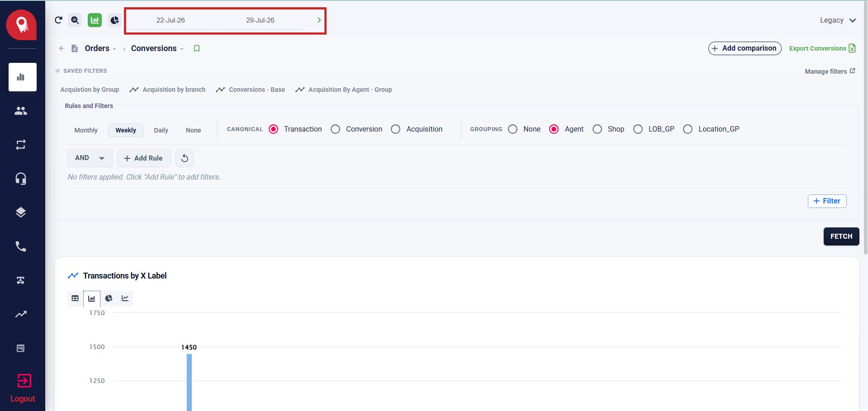Image resolution: width=868 pixels, height=411 pixels.
Task: Switch chart to bar view icon
Action: pyautogui.click(x=92, y=298)
